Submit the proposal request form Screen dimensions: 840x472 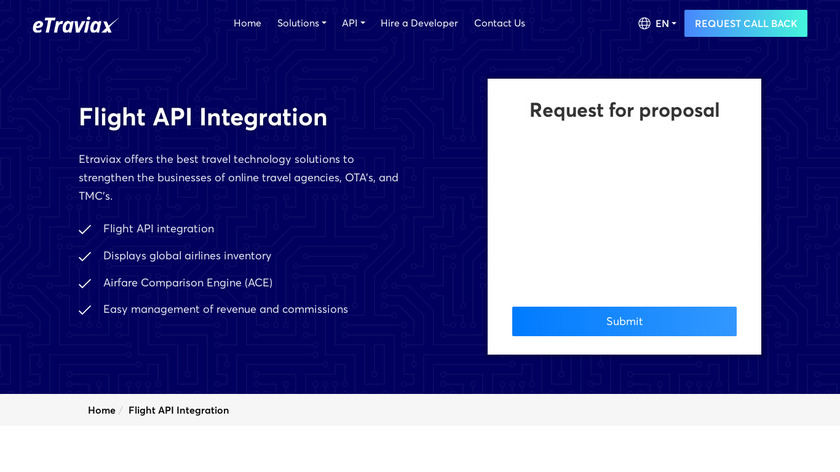(x=624, y=321)
